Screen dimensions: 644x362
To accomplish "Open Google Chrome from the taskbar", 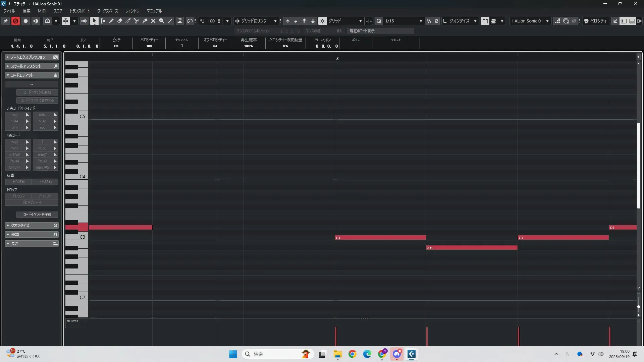I will [x=352, y=354].
